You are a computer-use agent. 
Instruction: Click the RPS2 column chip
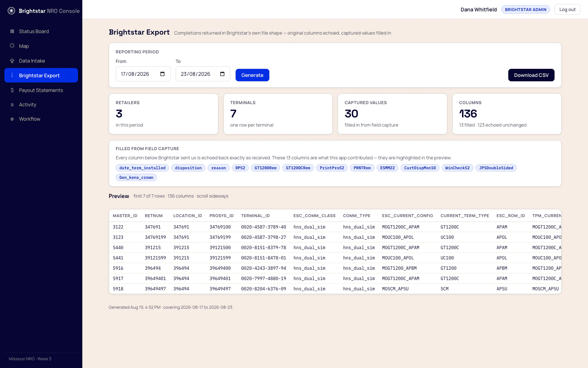[x=240, y=168]
